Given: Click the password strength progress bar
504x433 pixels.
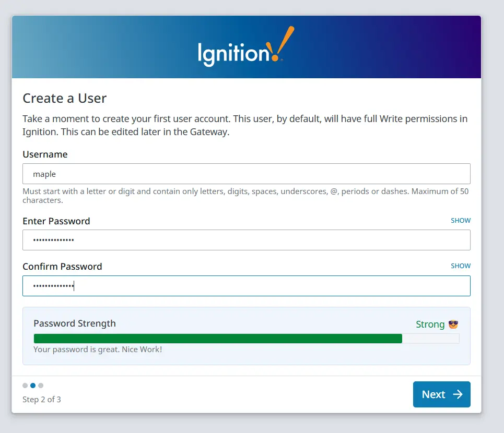Looking at the screenshot, I should tap(245, 338).
